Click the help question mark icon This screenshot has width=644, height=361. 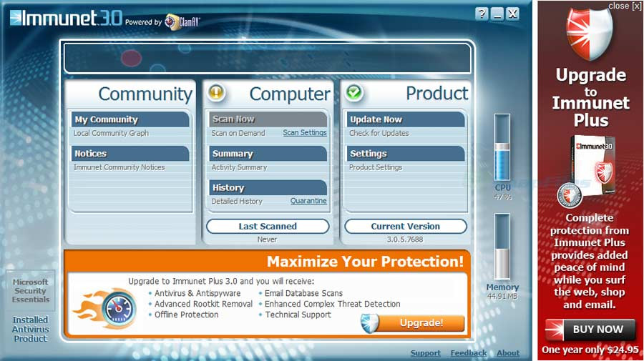(x=482, y=14)
